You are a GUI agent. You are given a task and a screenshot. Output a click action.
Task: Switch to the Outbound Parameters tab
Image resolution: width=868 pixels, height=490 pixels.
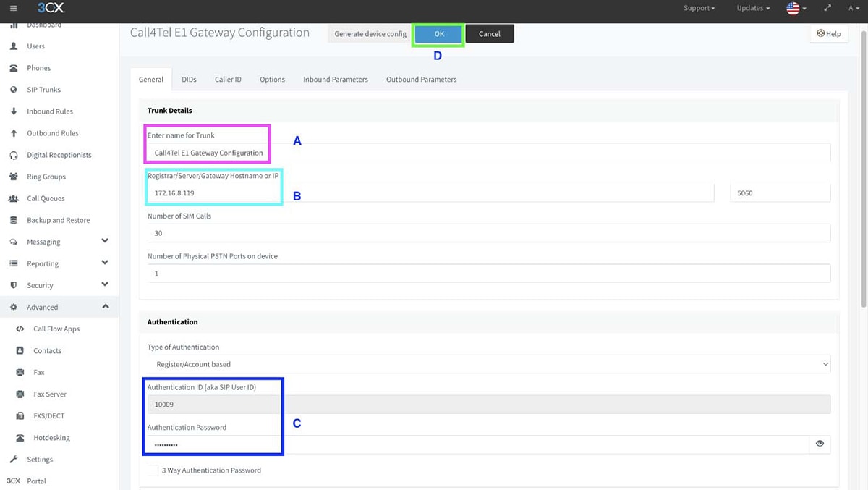(x=421, y=79)
